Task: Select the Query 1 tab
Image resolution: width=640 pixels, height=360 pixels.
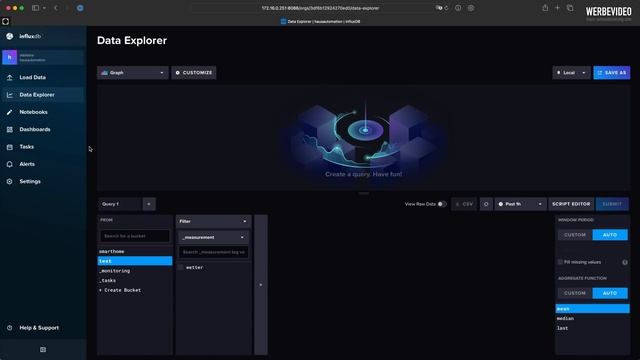Action: [x=120, y=204]
